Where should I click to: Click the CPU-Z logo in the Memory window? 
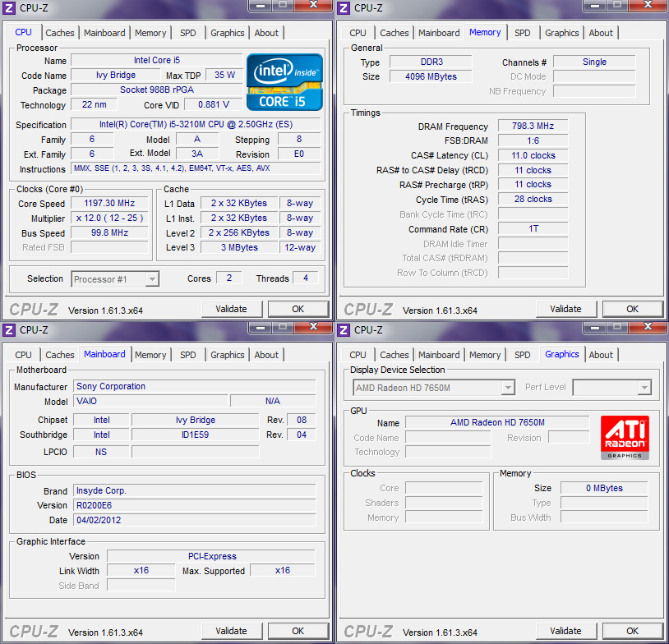[x=368, y=309]
